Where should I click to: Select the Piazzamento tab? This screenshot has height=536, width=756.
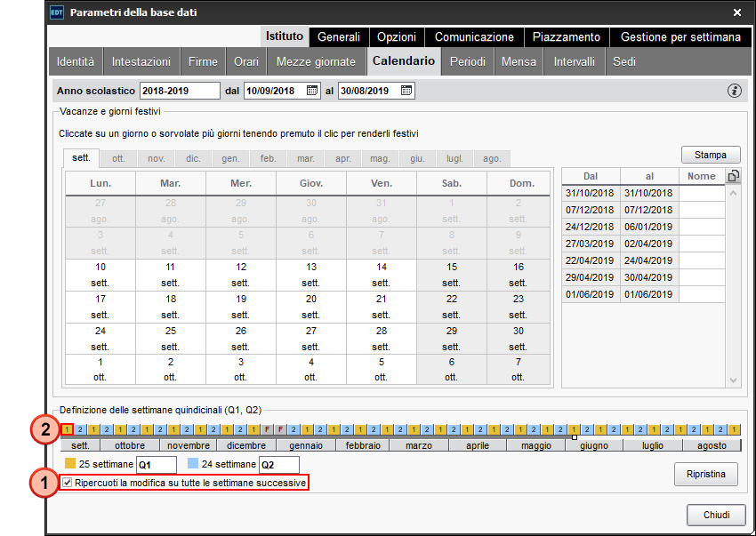(566, 37)
